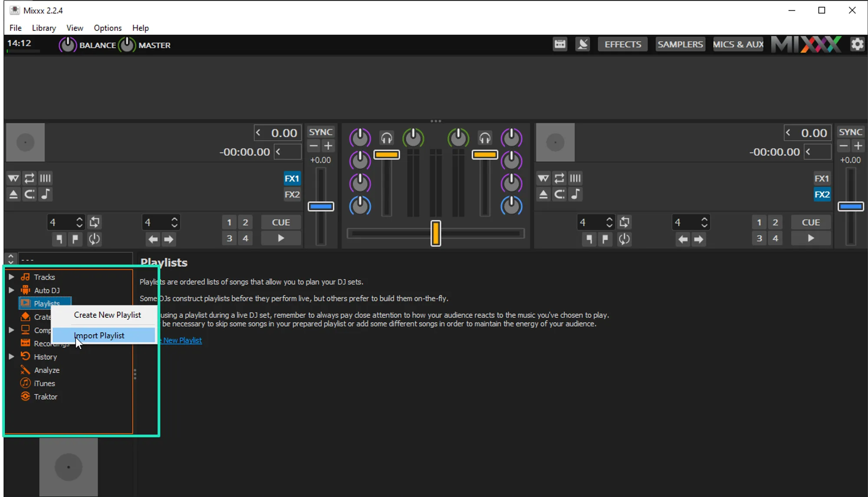Toggle FX2 on the right deck
The width and height of the screenshot is (868, 497).
click(x=822, y=194)
